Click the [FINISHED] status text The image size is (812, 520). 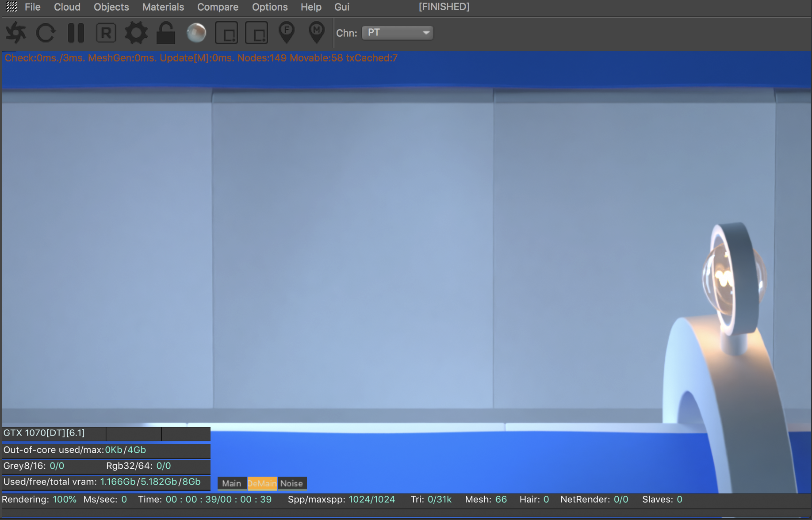(x=444, y=7)
